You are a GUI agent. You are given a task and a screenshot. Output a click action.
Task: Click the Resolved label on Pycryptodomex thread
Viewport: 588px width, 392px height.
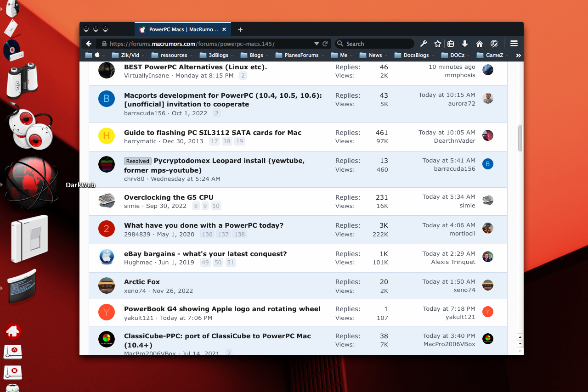138,161
